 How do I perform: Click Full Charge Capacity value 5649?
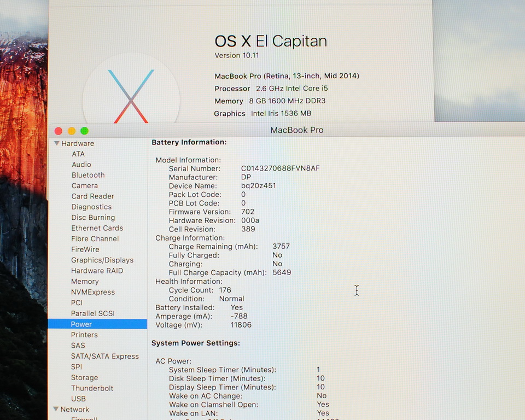point(282,272)
